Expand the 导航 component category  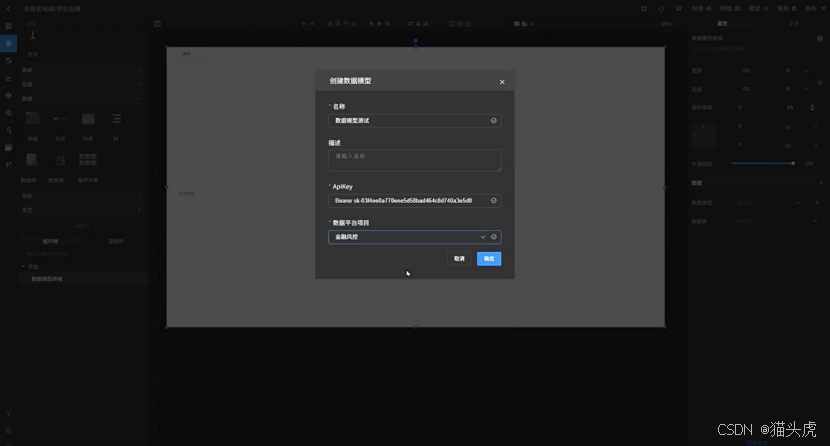(82, 196)
